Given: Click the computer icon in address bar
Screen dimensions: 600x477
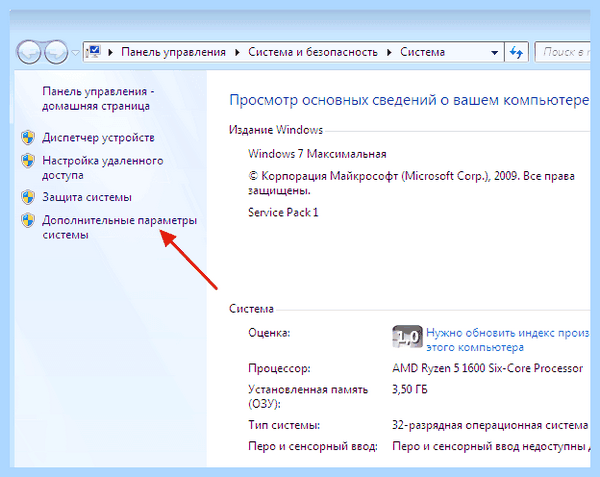Looking at the screenshot, I should pos(94,52).
